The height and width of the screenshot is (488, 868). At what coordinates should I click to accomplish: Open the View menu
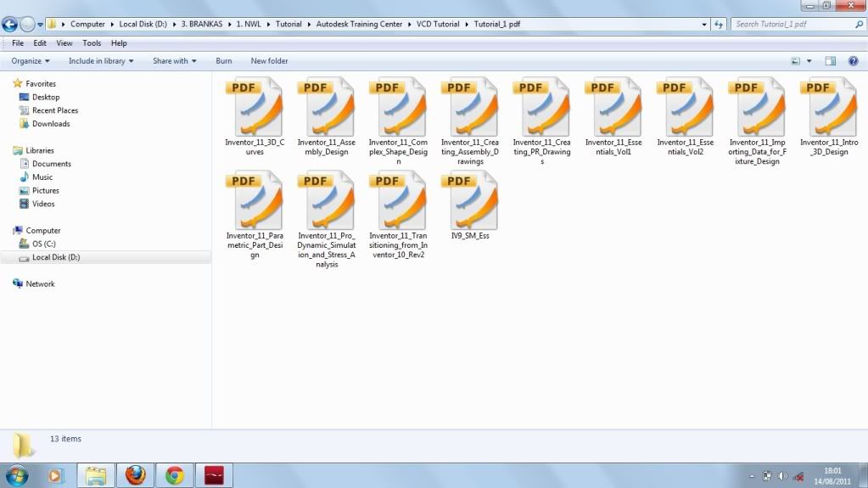point(64,43)
